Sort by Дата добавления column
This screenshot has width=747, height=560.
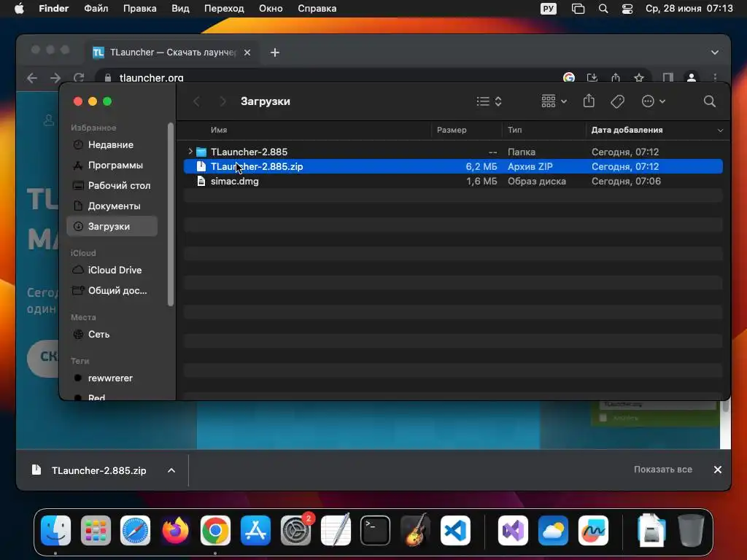[656, 130]
